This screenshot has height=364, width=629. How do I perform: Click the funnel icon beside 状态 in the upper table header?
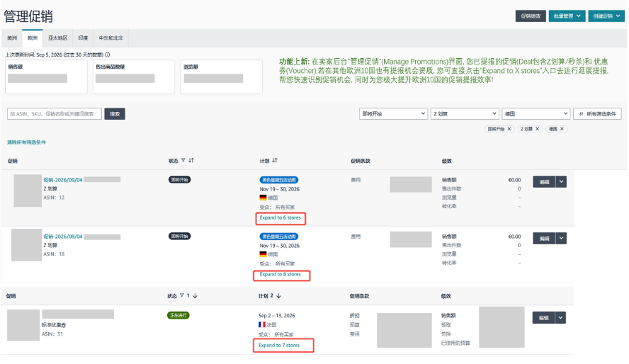coord(183,160)
